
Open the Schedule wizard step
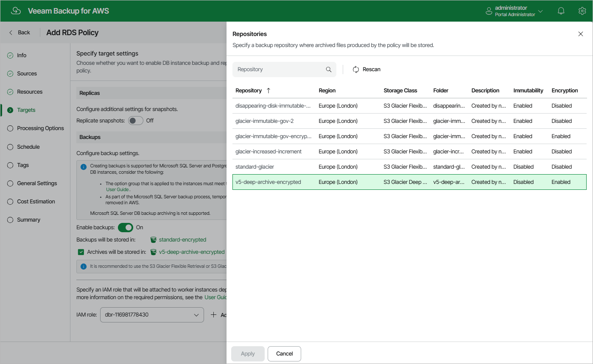(x=28, y=147)
